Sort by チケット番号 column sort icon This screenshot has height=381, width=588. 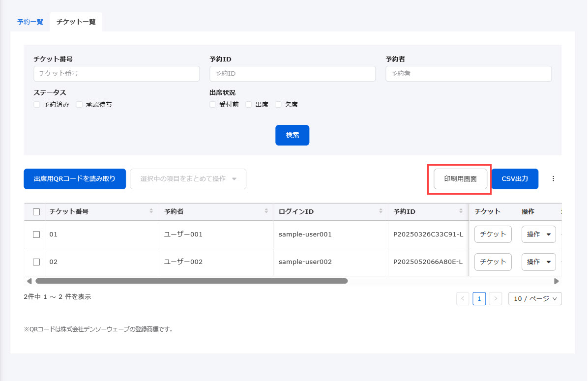click(x=151, y=211)
